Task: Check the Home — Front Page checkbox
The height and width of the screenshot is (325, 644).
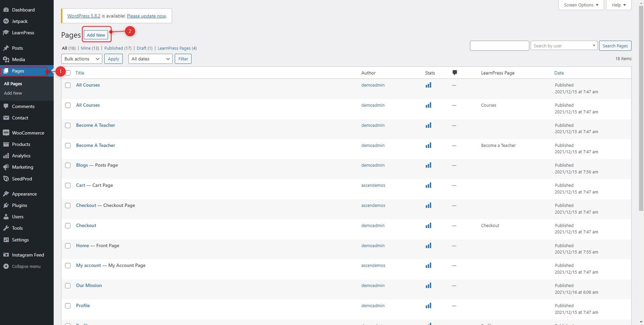Action: pyautogui.click(x=68, y=246)
